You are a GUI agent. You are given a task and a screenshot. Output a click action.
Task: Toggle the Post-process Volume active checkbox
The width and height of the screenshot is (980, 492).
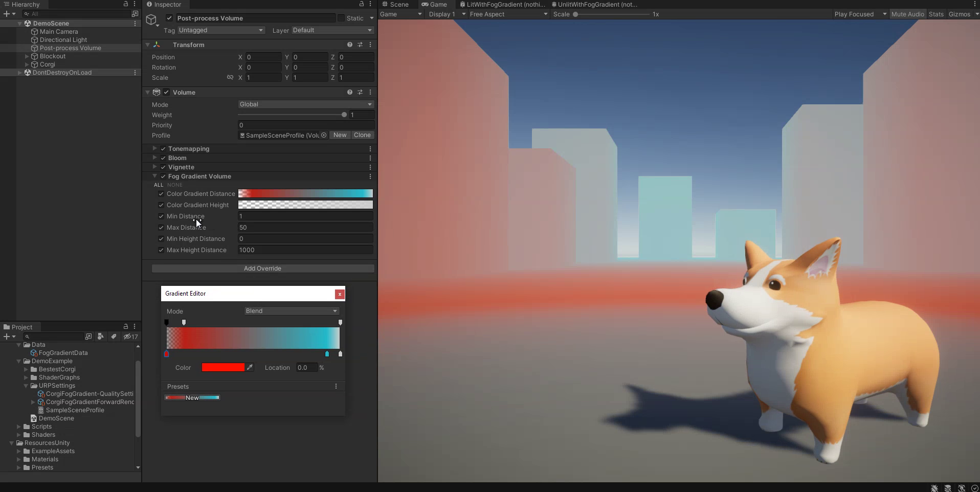tap(169, 18)
